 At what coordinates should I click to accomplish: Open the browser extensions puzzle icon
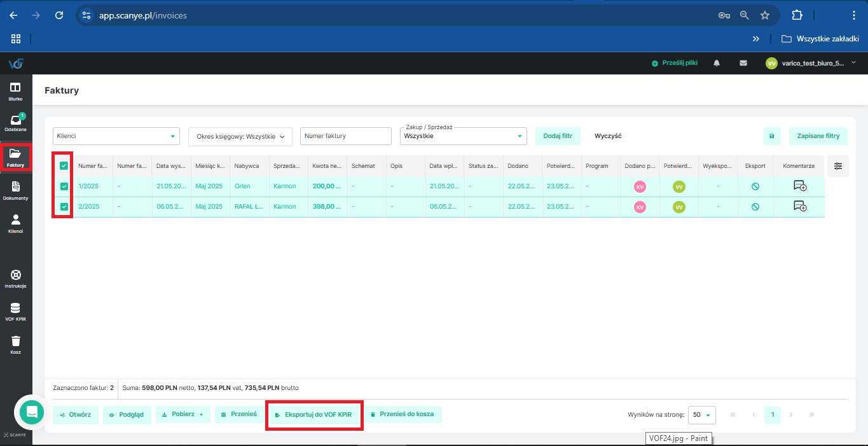click(x=797, y=15)
